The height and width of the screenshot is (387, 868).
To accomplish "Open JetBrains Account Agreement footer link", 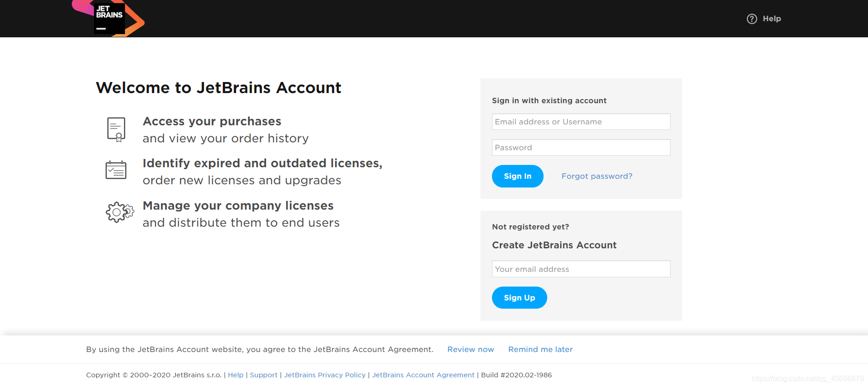I will (x=423, y=375).
